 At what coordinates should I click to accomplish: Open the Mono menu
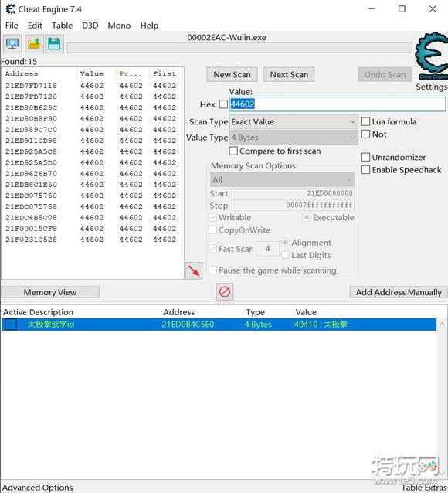coord(119,25)
